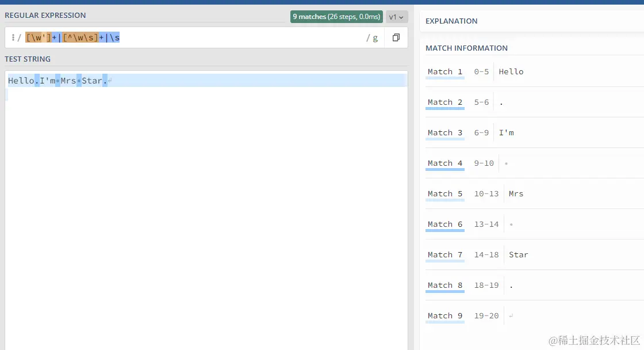Click the range '6-9' of Match 3
644x350 pixels.
pos(481,132)
